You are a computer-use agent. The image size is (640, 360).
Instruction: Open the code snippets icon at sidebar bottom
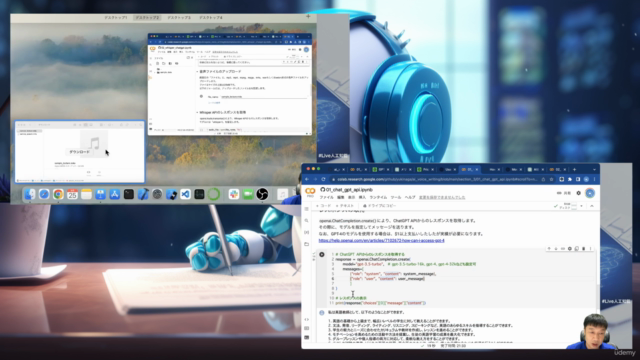coord(307,320)
